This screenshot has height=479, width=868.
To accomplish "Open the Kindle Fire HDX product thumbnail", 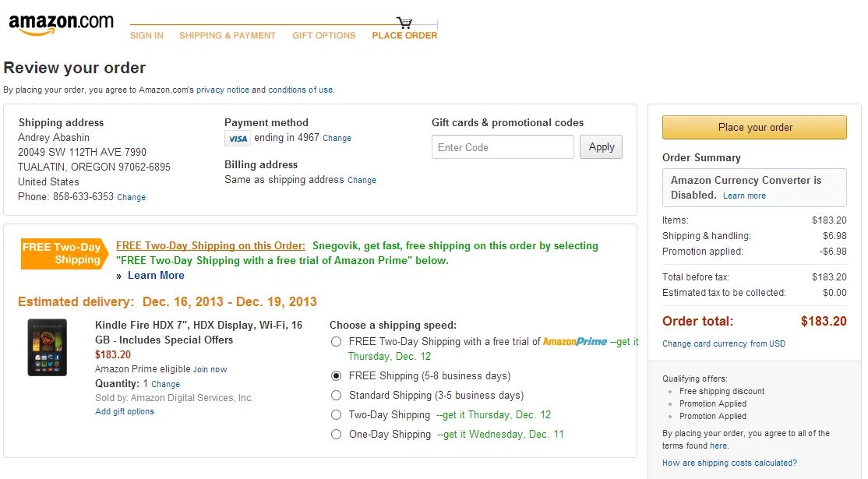I will pos(47,347).
